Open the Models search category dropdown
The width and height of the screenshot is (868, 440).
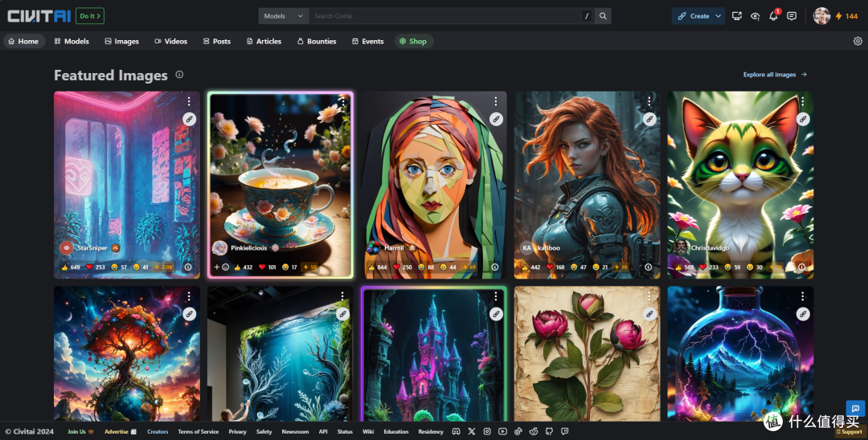[x=284, y=16]
